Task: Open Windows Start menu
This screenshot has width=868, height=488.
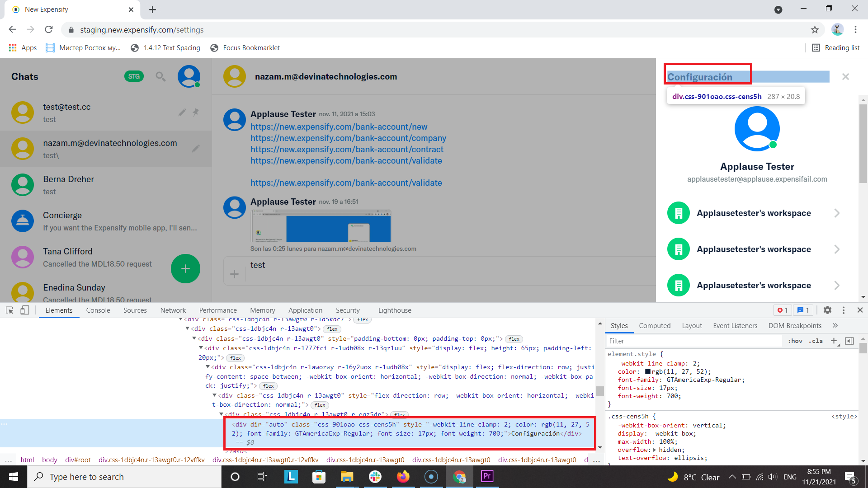Action: (x=14, y=477)
